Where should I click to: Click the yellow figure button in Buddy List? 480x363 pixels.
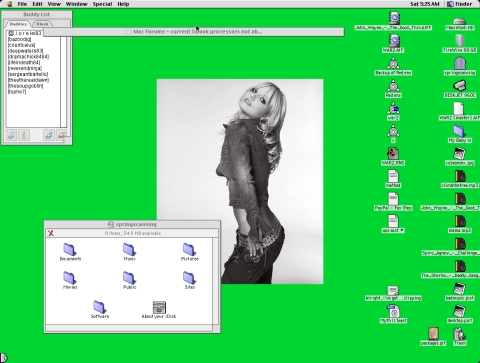tap(24, 135)
